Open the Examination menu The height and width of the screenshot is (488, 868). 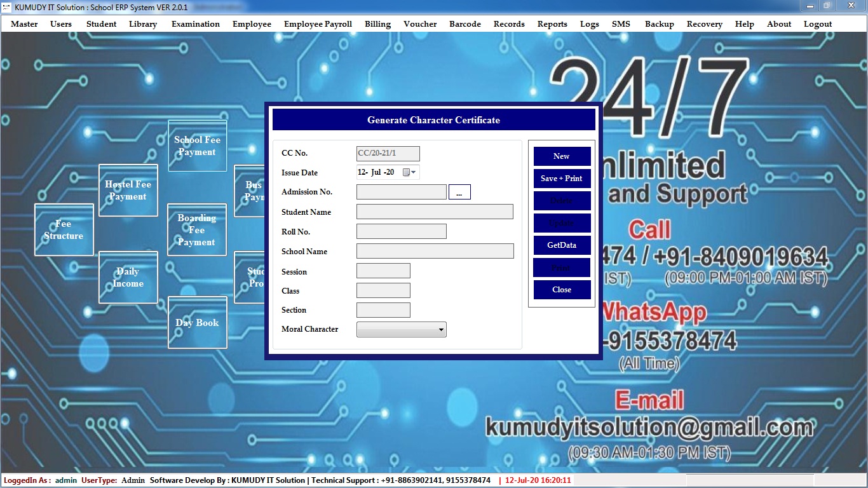pos(195,24)
